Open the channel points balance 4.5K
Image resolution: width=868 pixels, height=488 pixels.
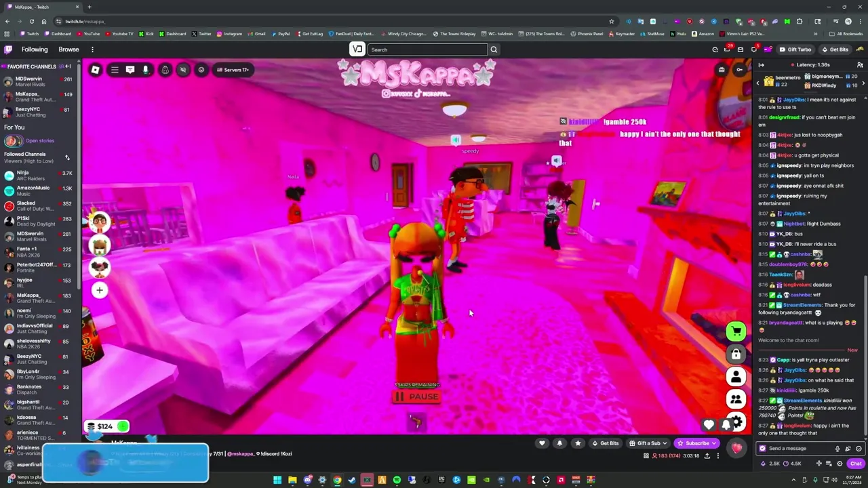click(793, 464)
